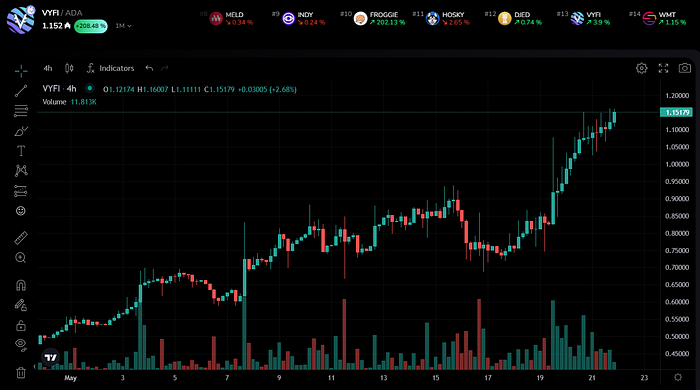Click the current price label 1.15179

click(676, 112)
